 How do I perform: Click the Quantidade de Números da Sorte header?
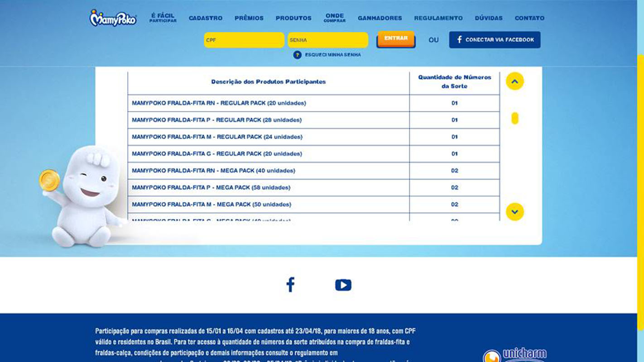(x=455, y=82)
